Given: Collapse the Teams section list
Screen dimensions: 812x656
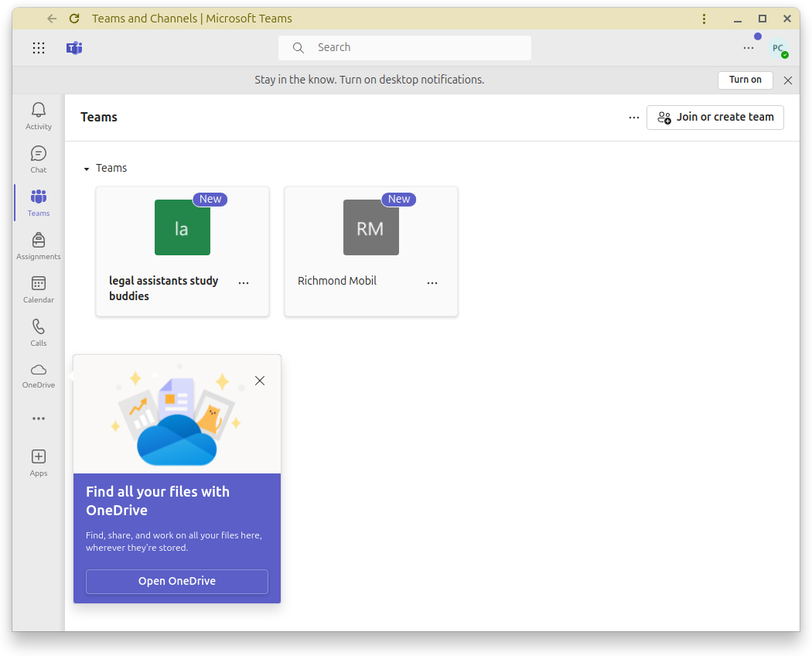Looking at the screenshot, I should (87, 169).
